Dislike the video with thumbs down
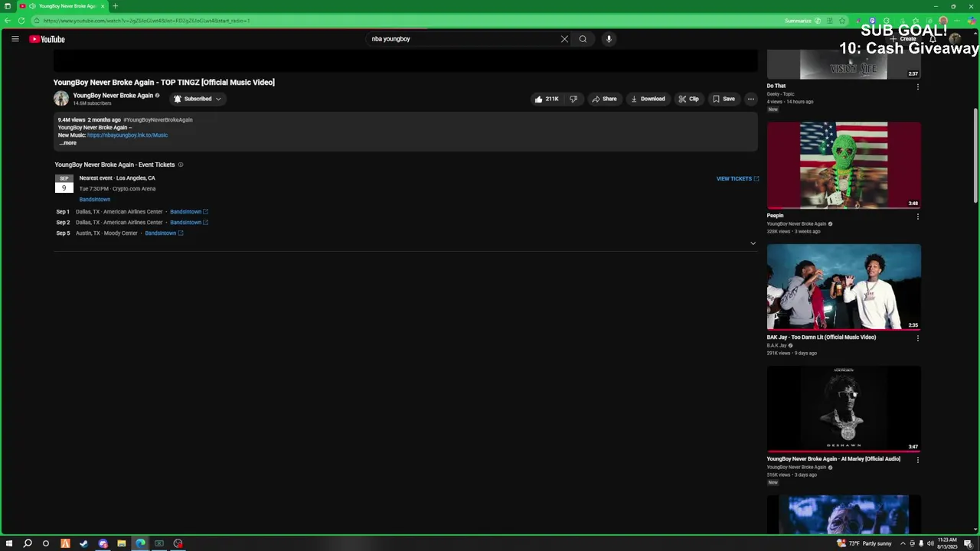The image size is (980, 551). click(573, 99)
